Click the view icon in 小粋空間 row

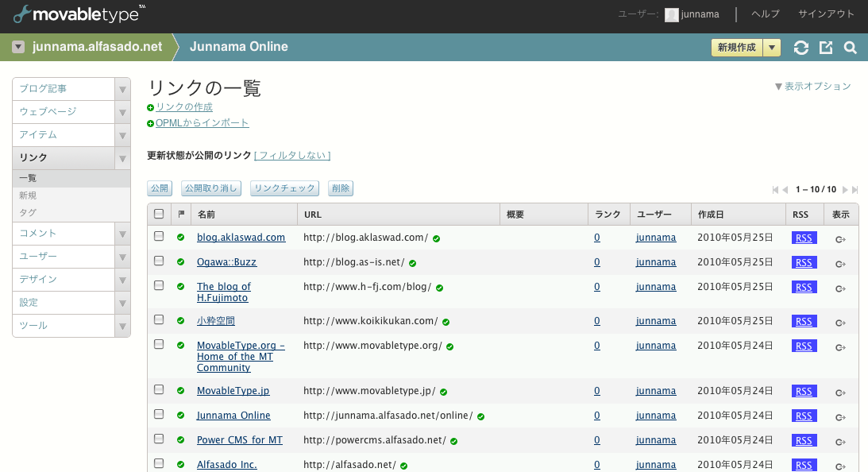(840, 323)
